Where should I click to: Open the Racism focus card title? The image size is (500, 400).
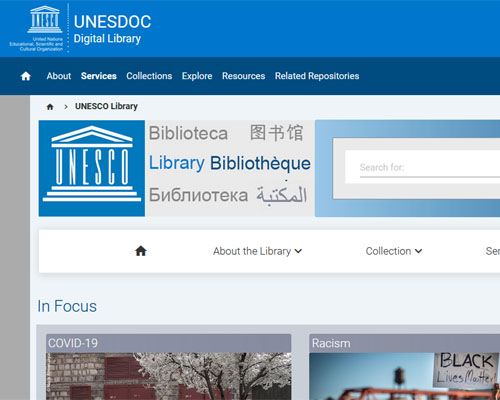point(331,343)
